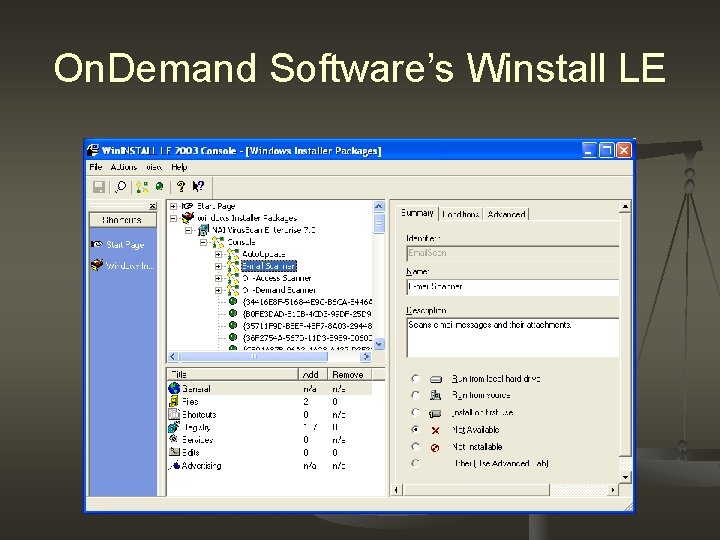
Task: Open the WinINSTALL title bar app icon
Action: click(x=93, y=150)
